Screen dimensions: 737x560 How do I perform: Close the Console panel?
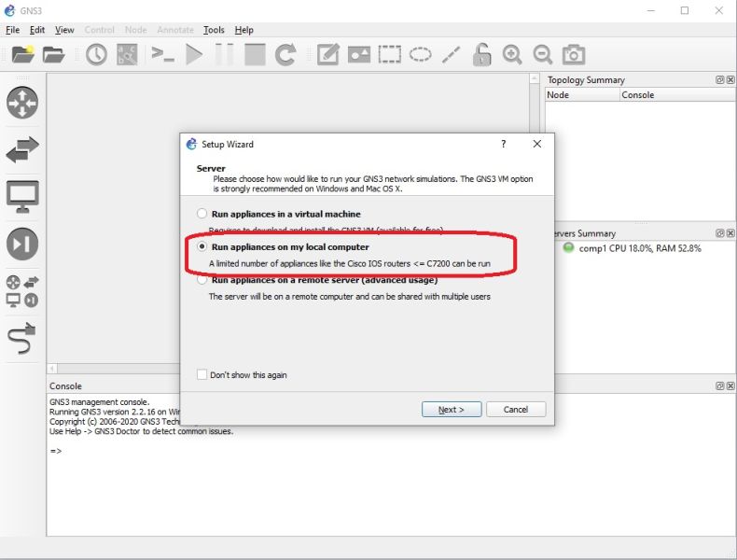click(x=730, y=385)
